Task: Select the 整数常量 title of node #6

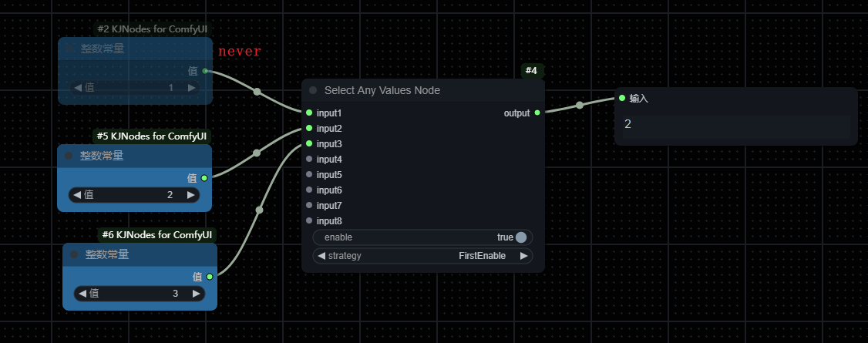Action: click(107, 254)
